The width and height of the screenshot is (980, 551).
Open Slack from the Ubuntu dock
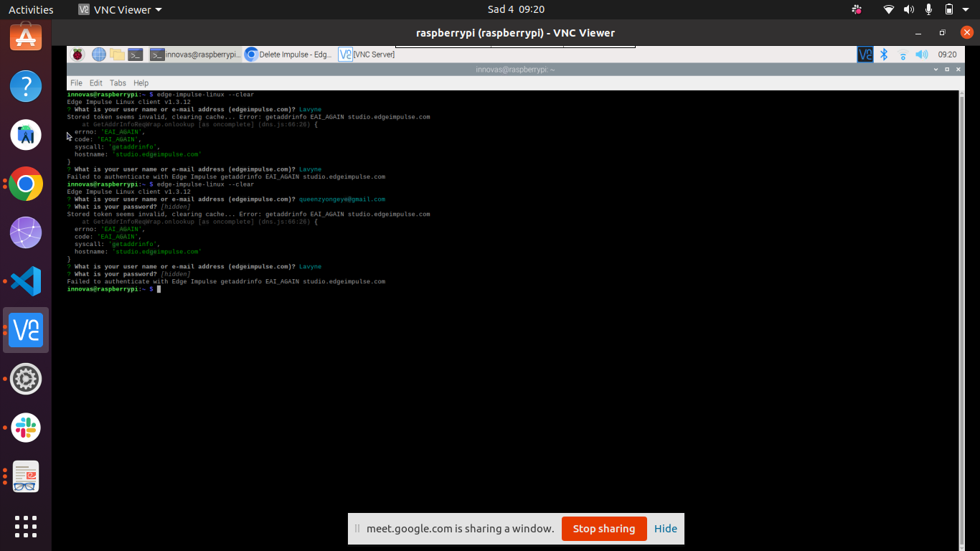pyautogui.click(x=26, y=428)
